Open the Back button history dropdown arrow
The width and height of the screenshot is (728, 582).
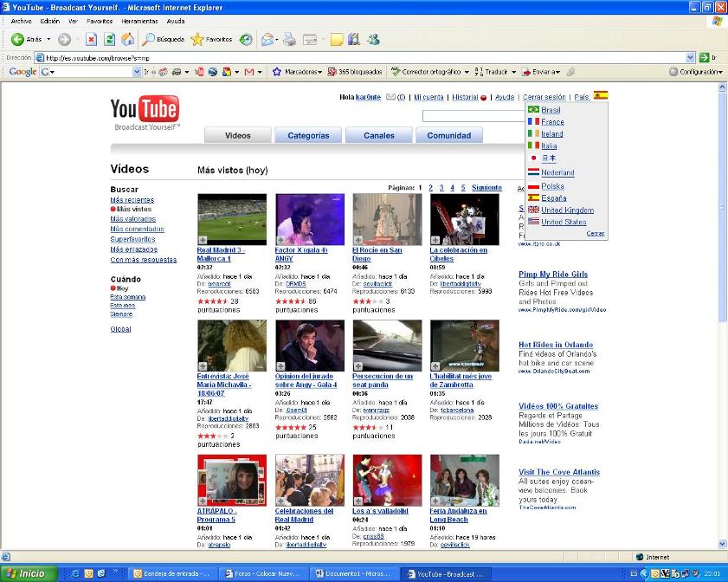pyautogui.click(x=48, y=40)
